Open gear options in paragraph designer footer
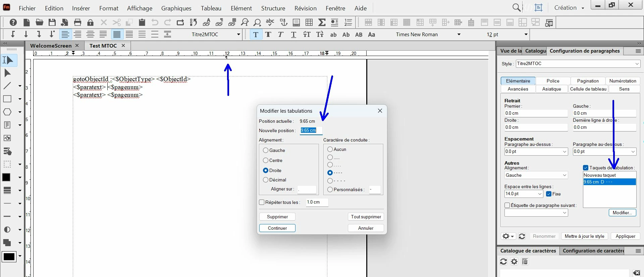Screen dimensions: 644x277 [508, 236]
